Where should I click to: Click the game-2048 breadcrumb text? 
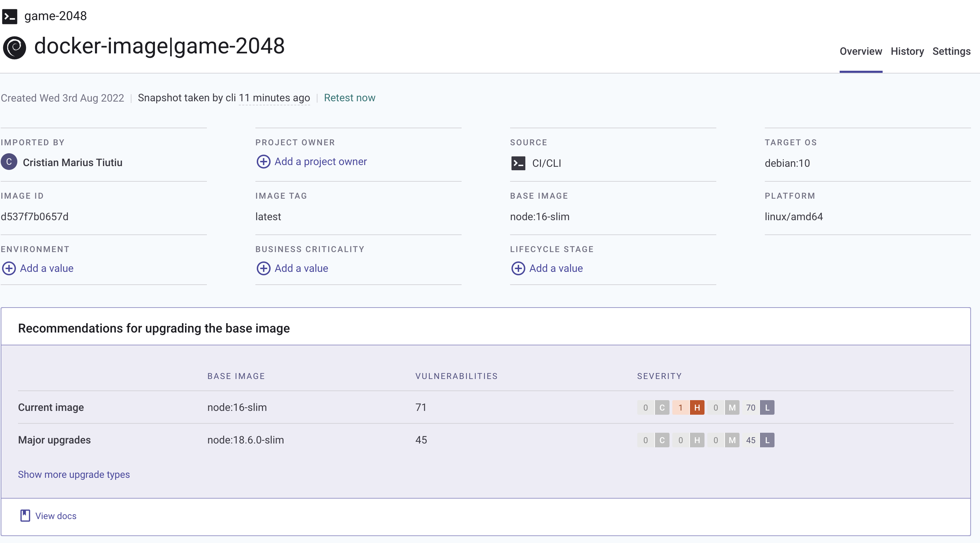point(55,16)
